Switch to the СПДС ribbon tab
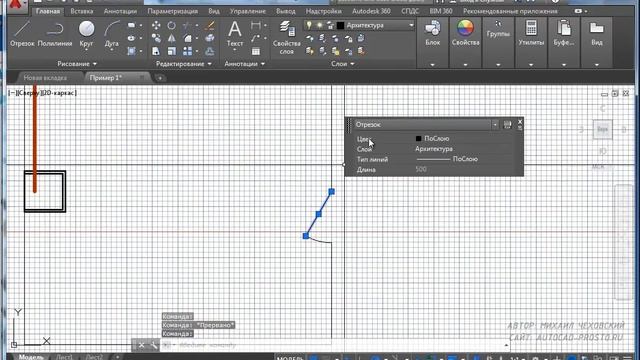640x360 pixels. [410, 11]
